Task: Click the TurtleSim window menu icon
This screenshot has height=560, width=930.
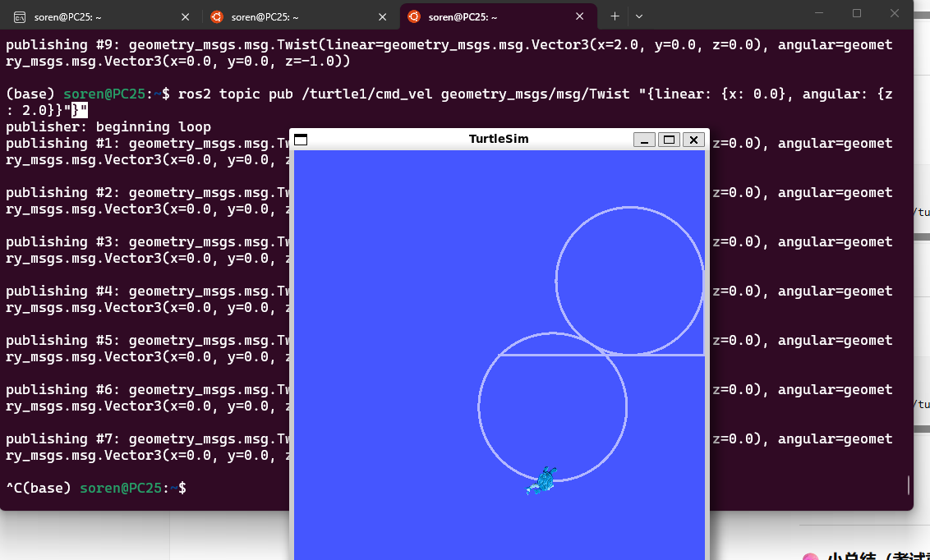Action: [x=301, y=140]
